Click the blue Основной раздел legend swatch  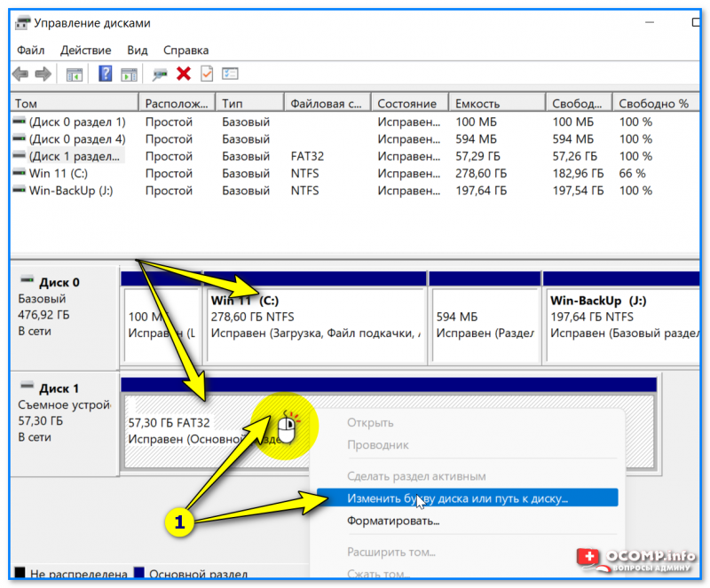click(x=139, y=573)
